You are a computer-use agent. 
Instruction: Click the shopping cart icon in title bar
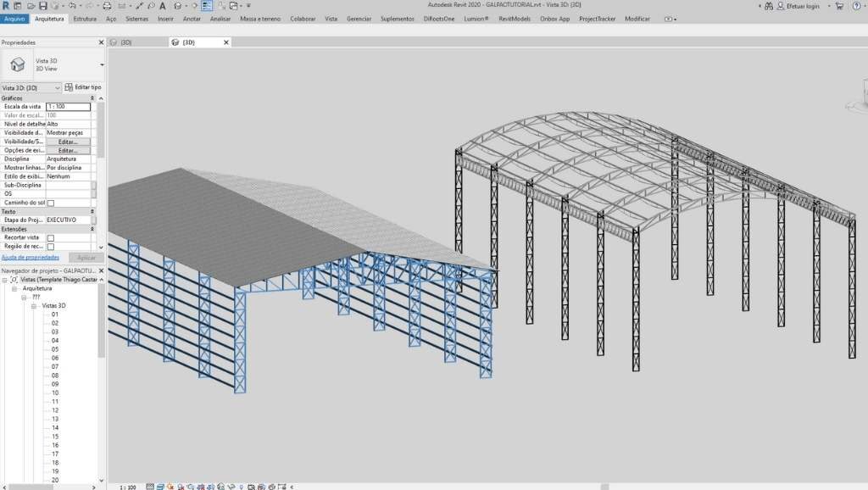point(839,6)
